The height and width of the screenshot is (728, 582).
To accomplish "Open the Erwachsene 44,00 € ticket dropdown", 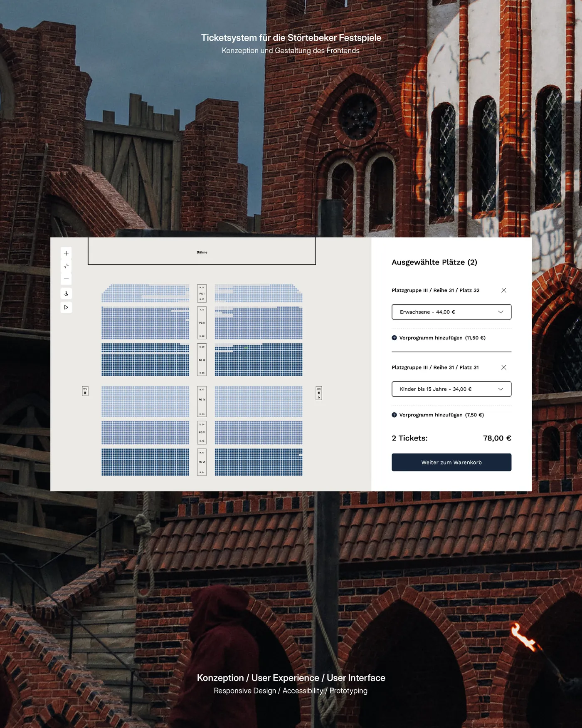I will coord(451,312).
